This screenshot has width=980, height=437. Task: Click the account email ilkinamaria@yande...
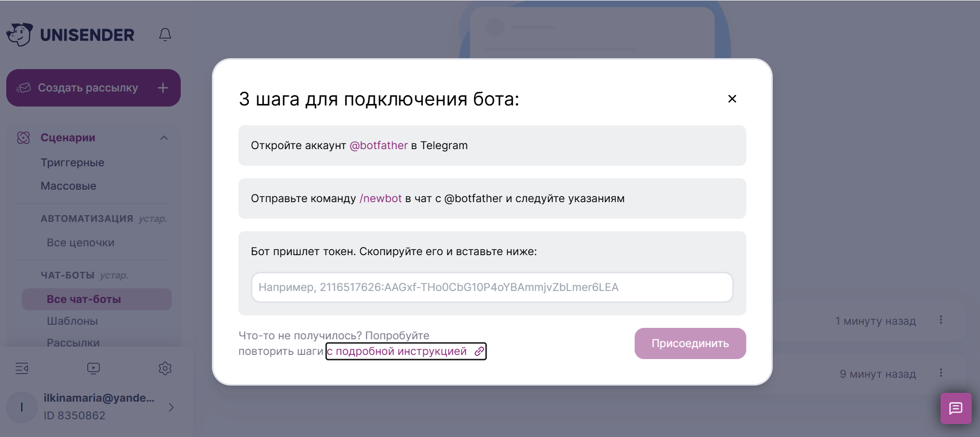(x=99, y=398)
